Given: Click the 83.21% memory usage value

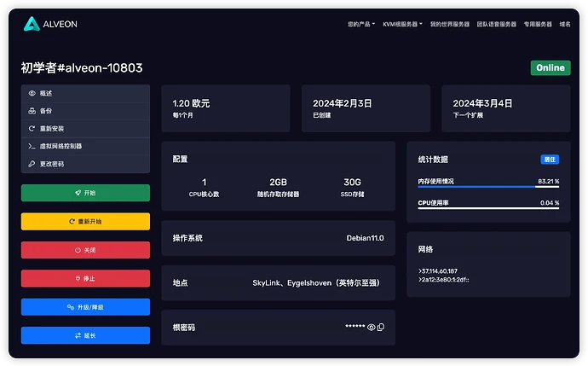Looking at the screenshot, I should click(x=548, y=182).
